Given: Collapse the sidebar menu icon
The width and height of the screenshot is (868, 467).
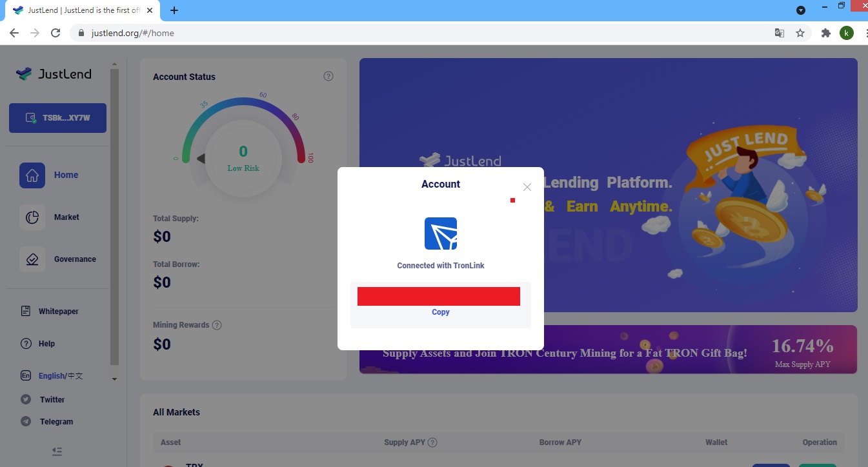Looking at the screenshot, I should [x=57, y=452].
